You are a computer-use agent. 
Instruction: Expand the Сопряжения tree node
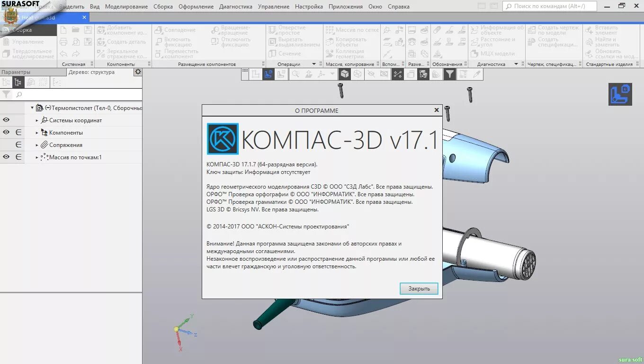click(37, 145)
